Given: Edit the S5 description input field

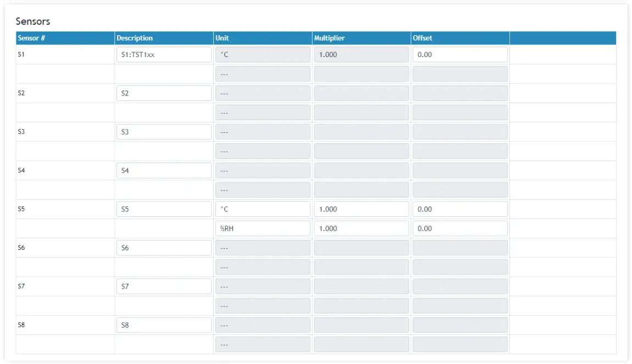Looking at the screenshot, I should click(x=164, y=209).
